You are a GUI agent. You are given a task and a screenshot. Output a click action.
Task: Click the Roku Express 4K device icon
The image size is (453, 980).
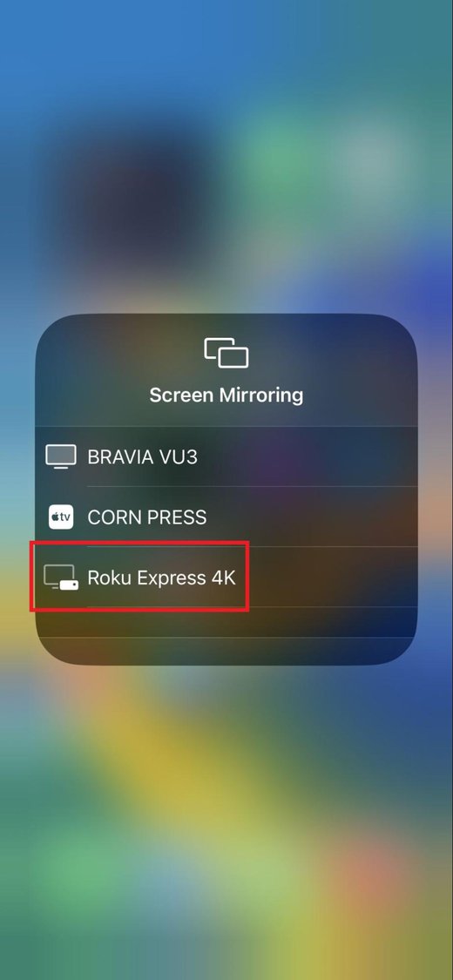click(61, 578)
